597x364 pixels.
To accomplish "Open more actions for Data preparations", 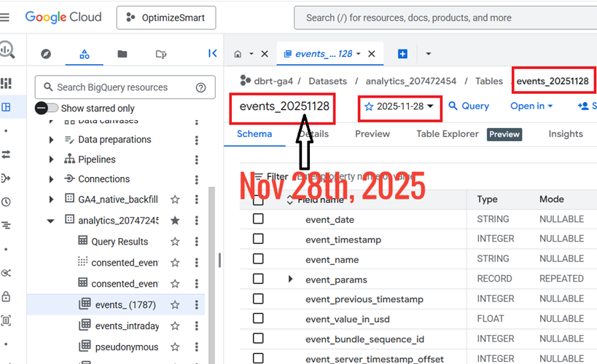I will (x=197, y=140).
